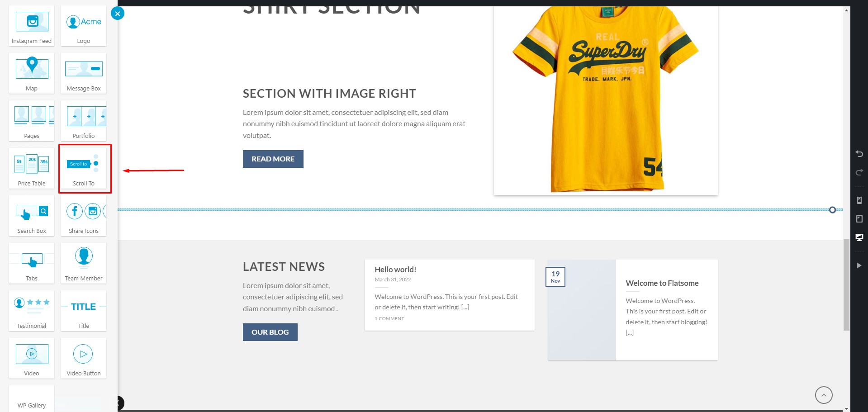Click the scrollbar down arrow

coord(846,408)
